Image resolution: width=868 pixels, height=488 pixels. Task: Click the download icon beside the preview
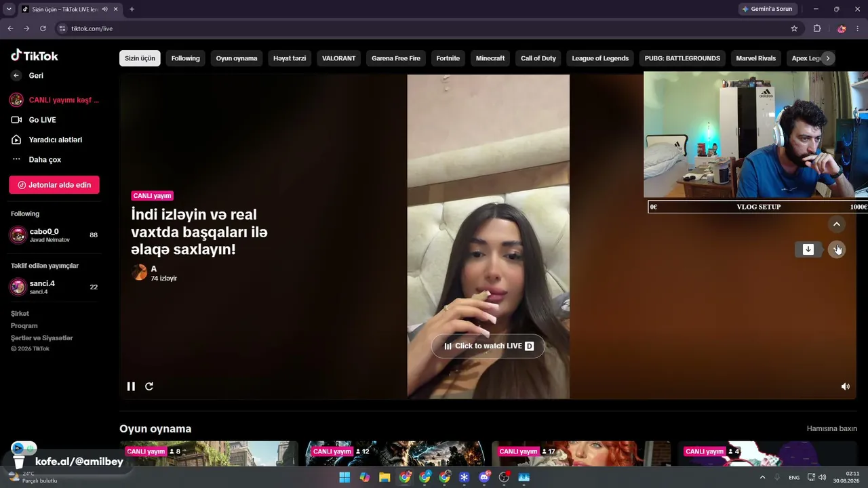[x=808, y=249]
